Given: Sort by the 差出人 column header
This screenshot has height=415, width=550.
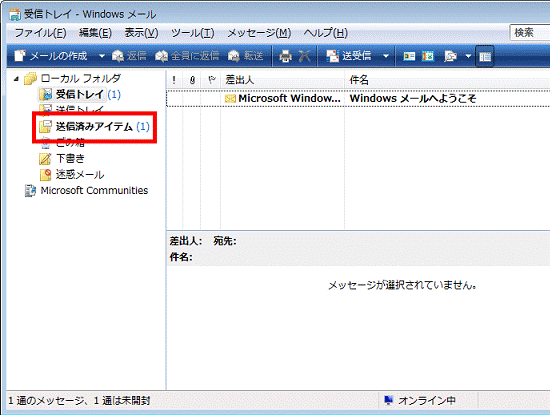Looking at the screenshot, I should (283, 80).
